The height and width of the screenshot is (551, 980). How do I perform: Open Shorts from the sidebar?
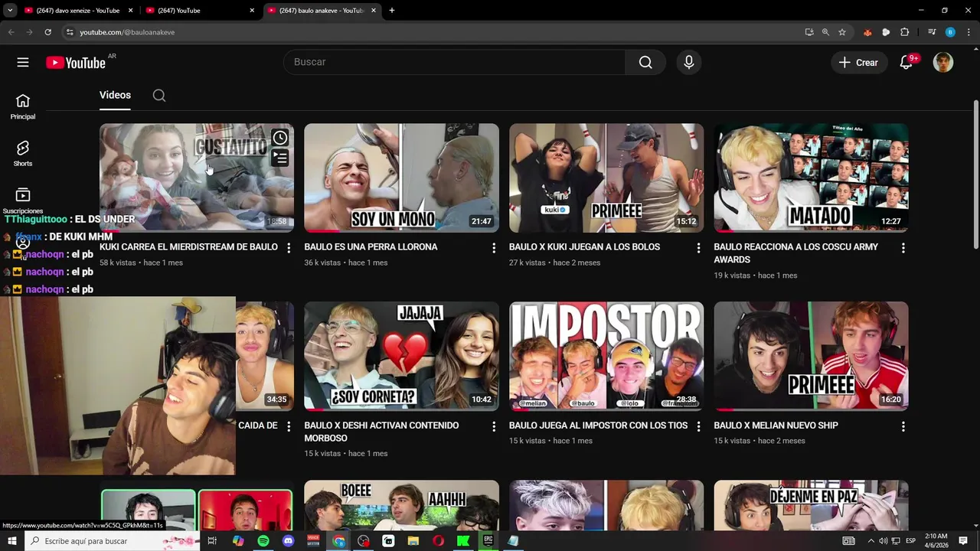pyautogui.click(x=23, y=154)
